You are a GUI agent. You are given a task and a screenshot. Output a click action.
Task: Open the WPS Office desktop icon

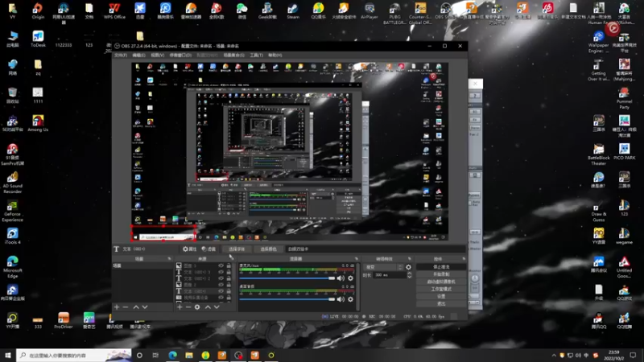tap(114, 11)
